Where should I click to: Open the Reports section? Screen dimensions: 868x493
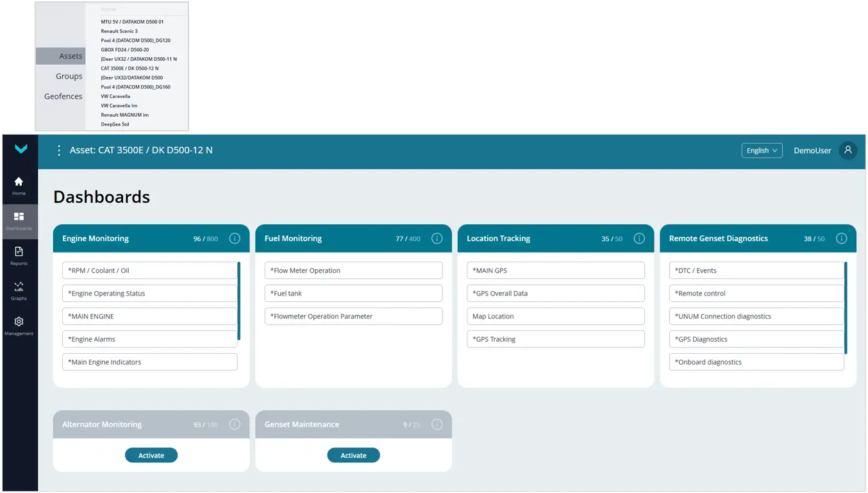[19, 255]
